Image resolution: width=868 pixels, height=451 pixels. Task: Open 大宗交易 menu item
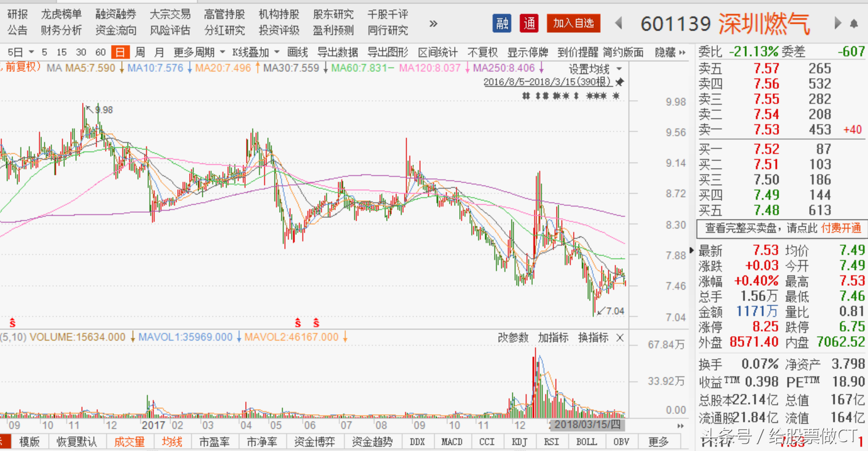pyautogui.click(x=170, y=14)
